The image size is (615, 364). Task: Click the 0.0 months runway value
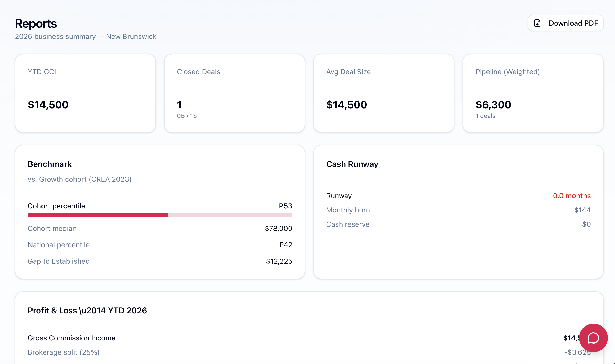pos(571,196)
